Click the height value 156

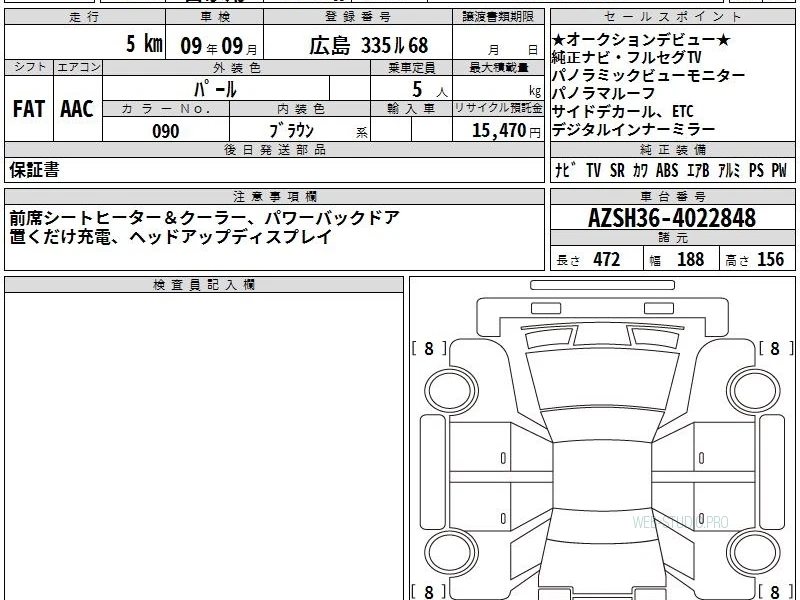point(770,259)
